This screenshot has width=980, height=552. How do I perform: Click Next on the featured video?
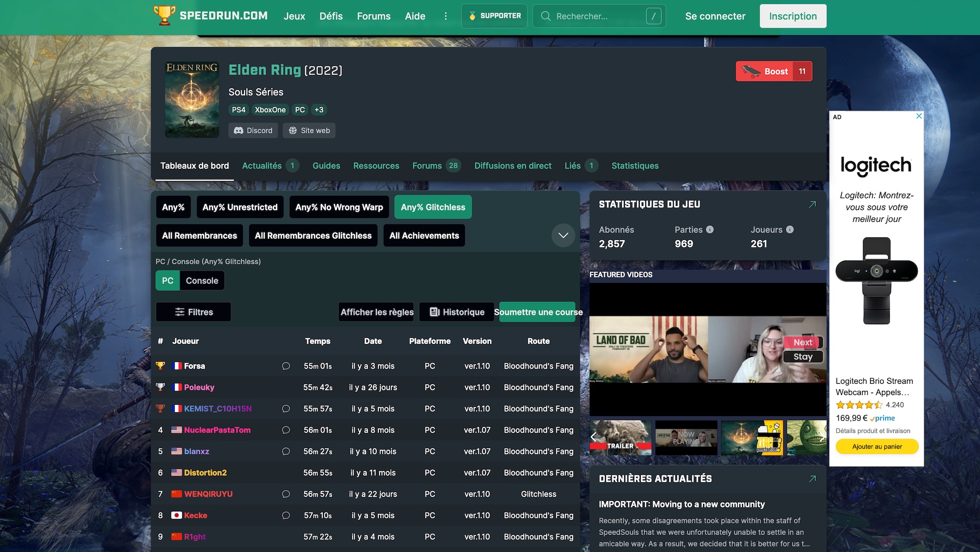click(x=803, y=342)
